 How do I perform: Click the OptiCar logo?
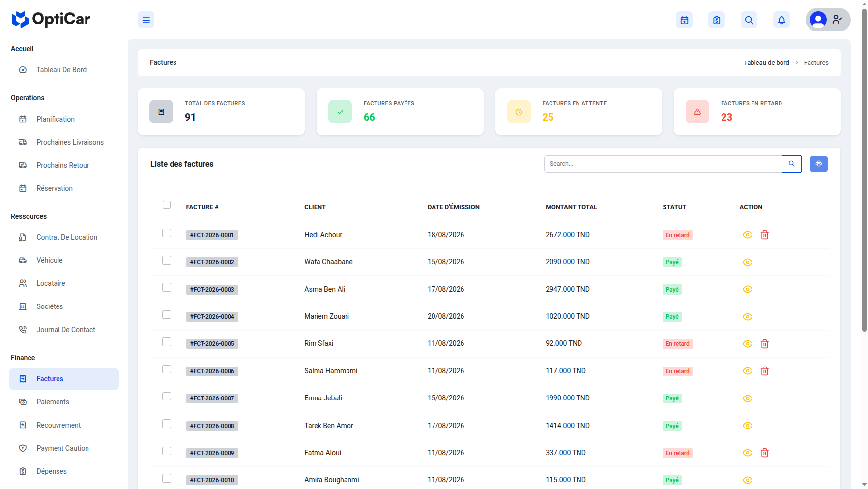51,19
